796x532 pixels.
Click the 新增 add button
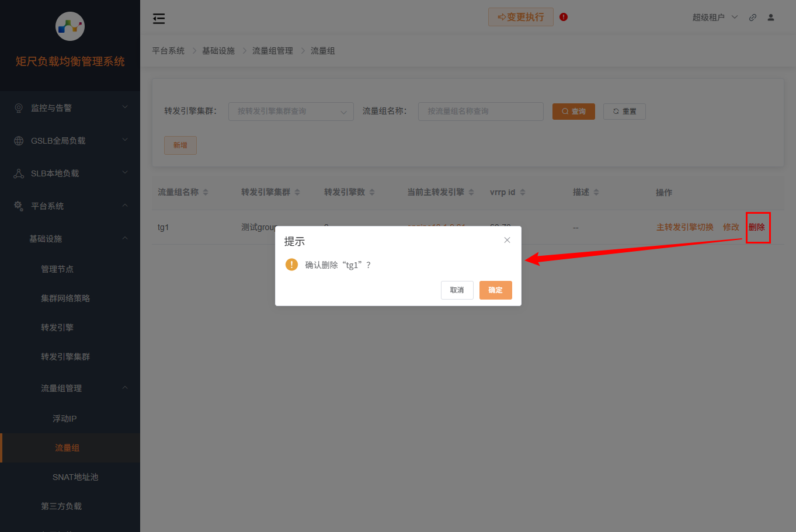click(x=180, y=145)
